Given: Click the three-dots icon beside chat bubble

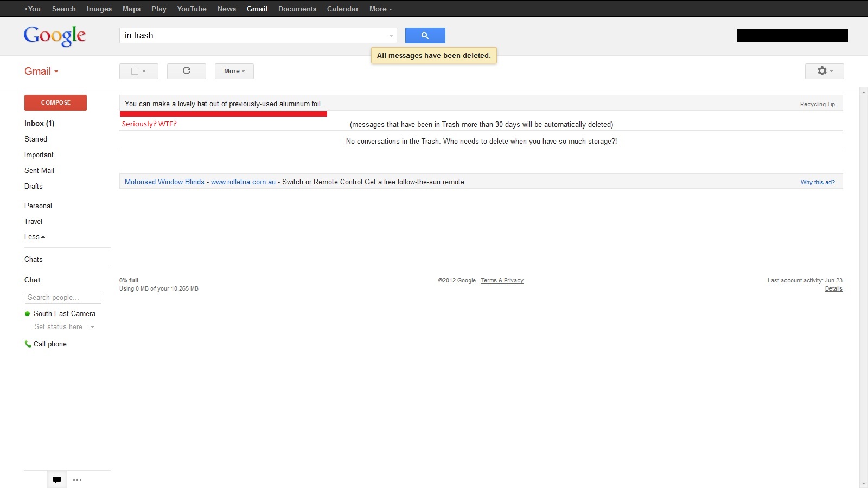Looking at the screenshot, I should [x=78, y=480].
